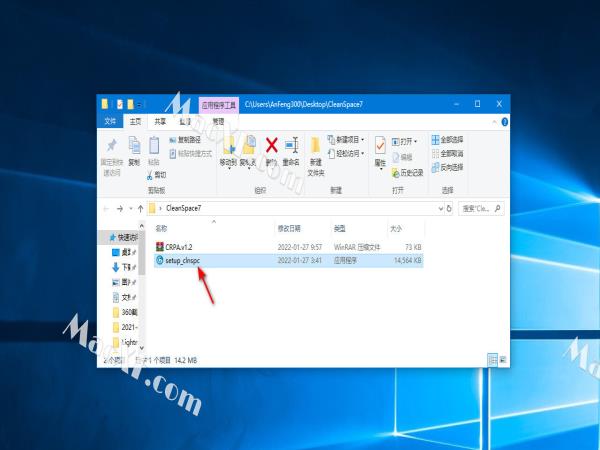Sort by 大小 (Size) column header

point(396,228)
